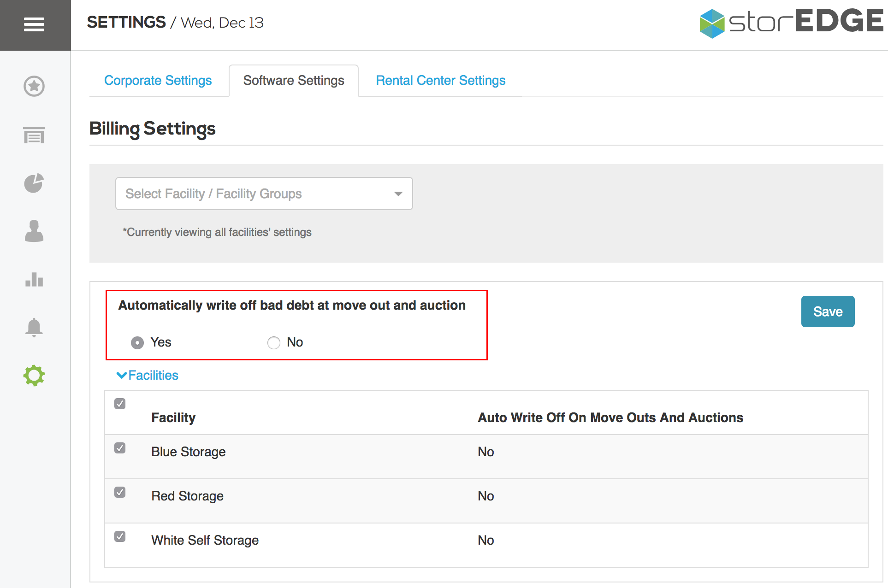Open the tenant person icon in sidebar
Image resolution: width=888 pixels, height=588 pixels.
pos(34,231)
